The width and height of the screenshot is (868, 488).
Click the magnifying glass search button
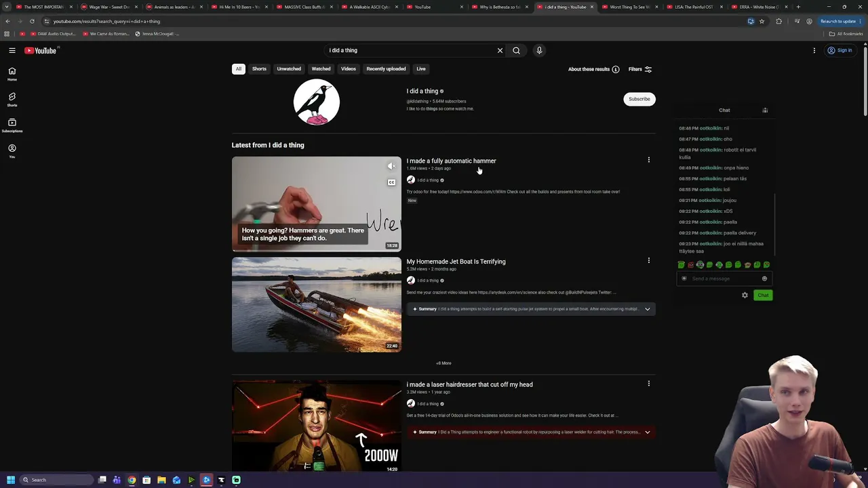pos(516,50)
